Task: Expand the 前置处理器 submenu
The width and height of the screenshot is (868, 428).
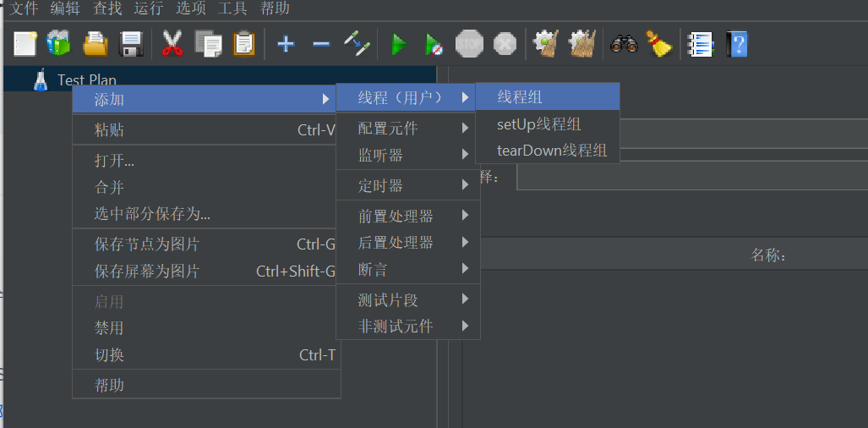Action: coord(408,216)
